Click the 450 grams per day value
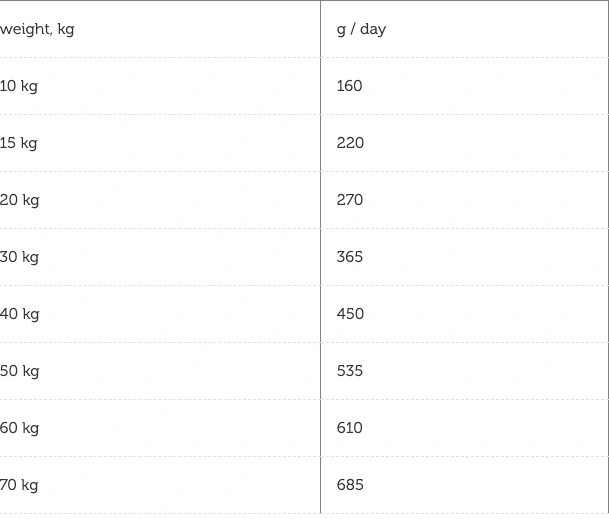The height and width of the screenshot is (519, 609). pyautogui.click(x=350, y=314)
